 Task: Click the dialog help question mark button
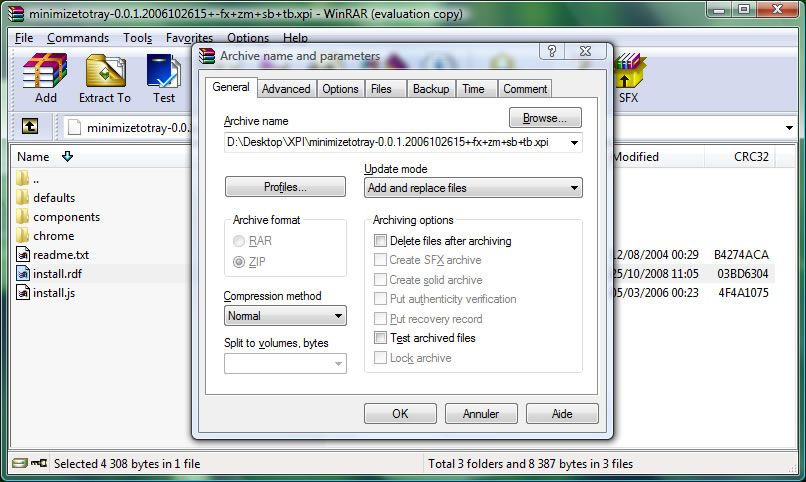click(552, 51)
